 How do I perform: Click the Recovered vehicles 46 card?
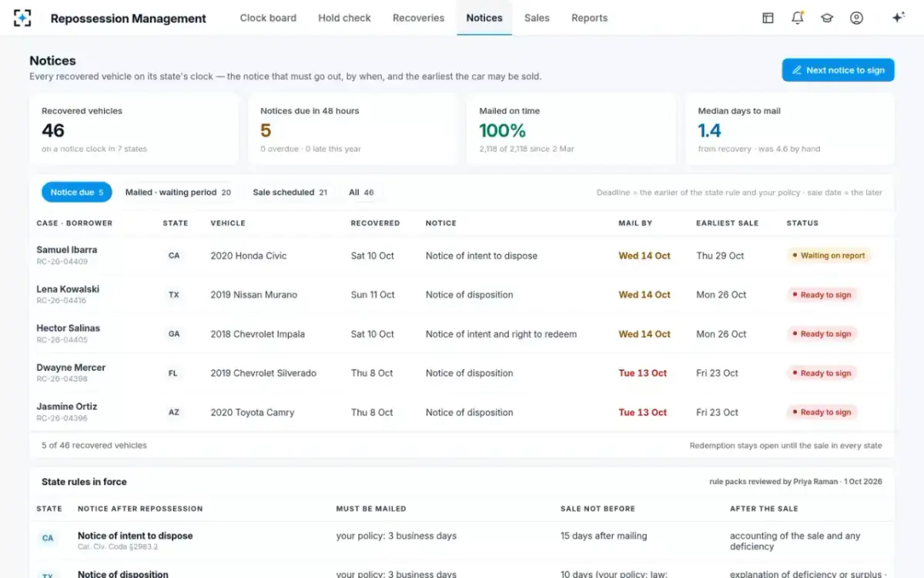[134, 129]
